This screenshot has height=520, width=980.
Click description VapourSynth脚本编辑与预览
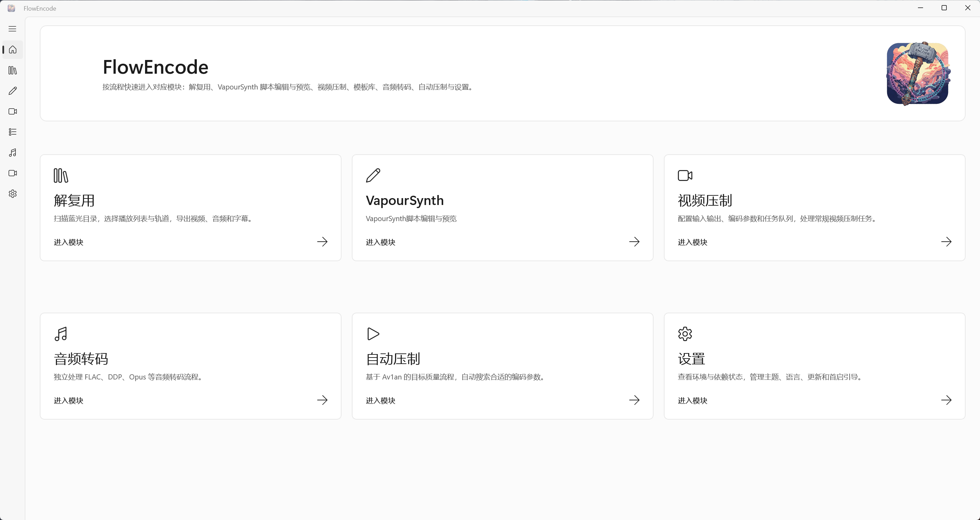[x=411, y=219]
